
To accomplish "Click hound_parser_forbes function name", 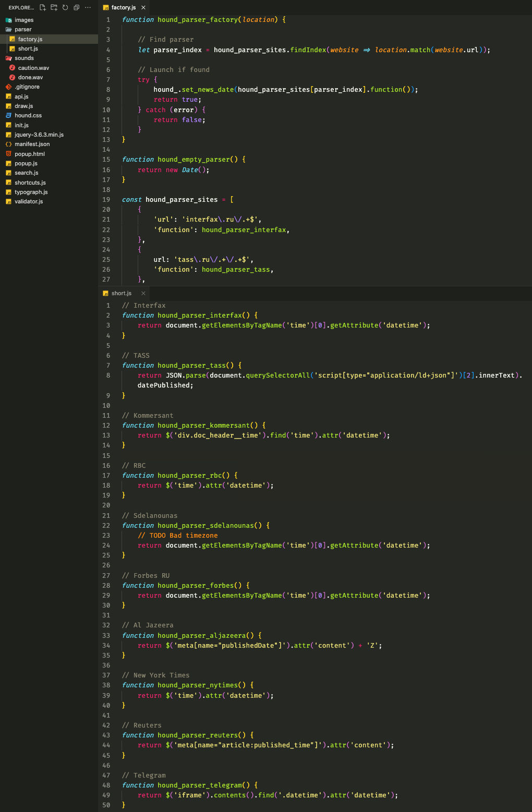I will tap(196, 586).
